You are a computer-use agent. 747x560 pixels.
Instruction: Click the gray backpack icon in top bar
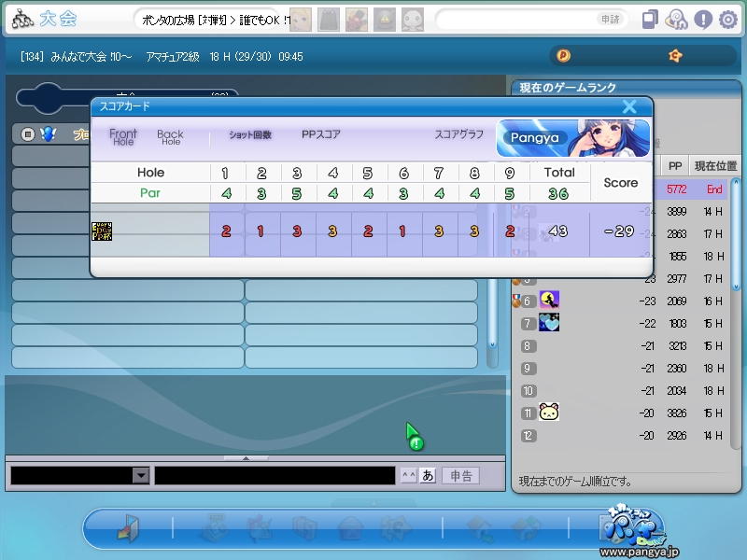pyautogui.click(x=329, y=20)
